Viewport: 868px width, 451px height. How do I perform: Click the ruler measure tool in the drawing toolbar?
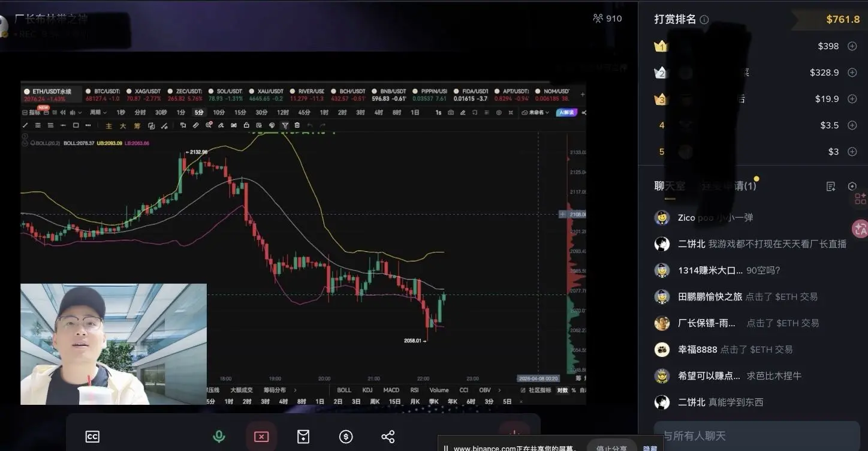tap(195, 125)
